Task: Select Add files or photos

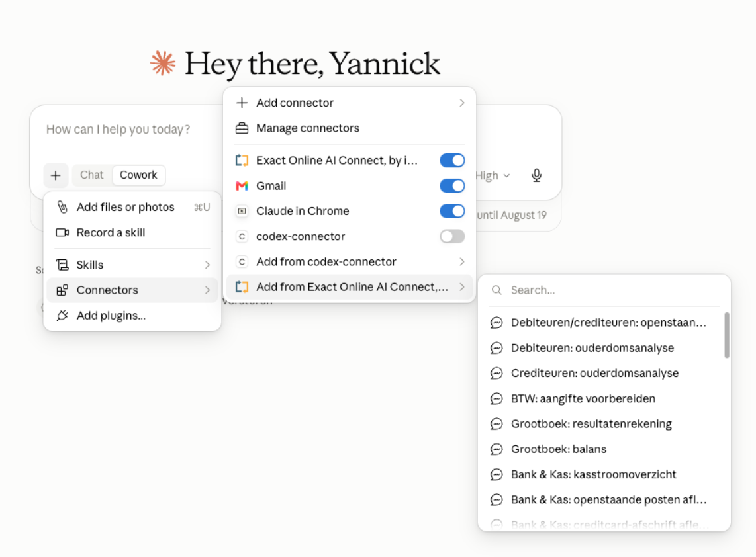Action: [132, 207]
